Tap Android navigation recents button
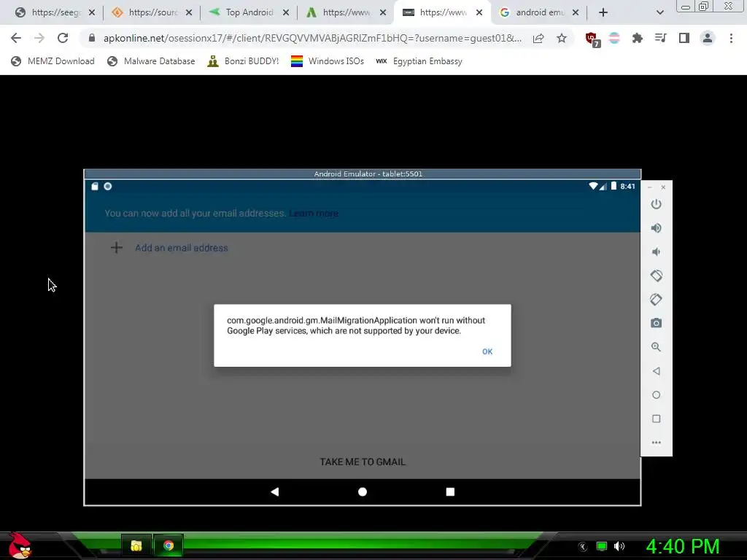The height and width of the screenshot is (560, 747). tap(450, 491)
